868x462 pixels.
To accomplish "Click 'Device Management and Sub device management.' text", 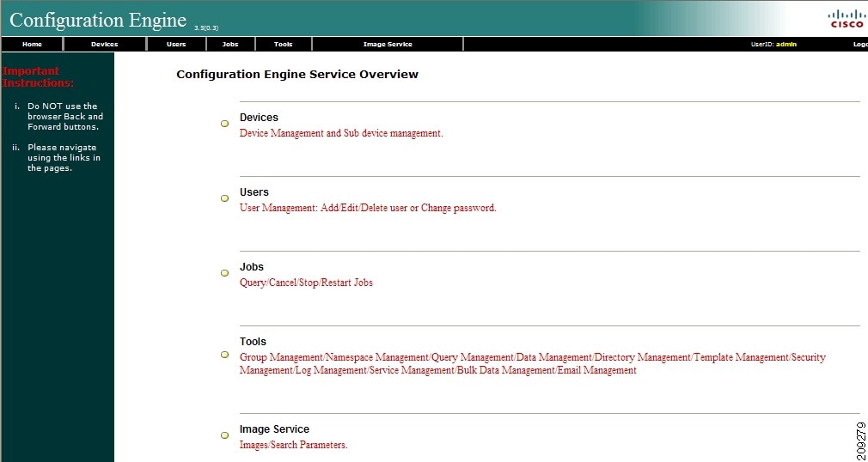I will (341, 133).
